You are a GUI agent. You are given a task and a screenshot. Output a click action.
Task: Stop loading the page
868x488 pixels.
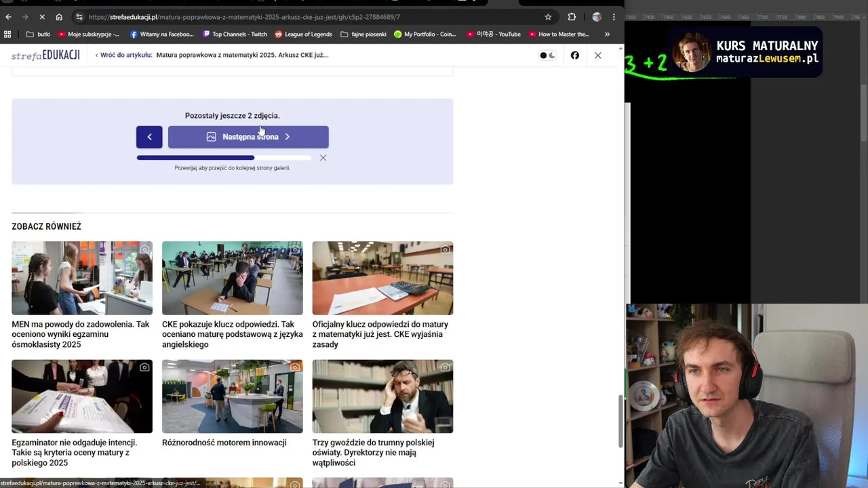42,17
